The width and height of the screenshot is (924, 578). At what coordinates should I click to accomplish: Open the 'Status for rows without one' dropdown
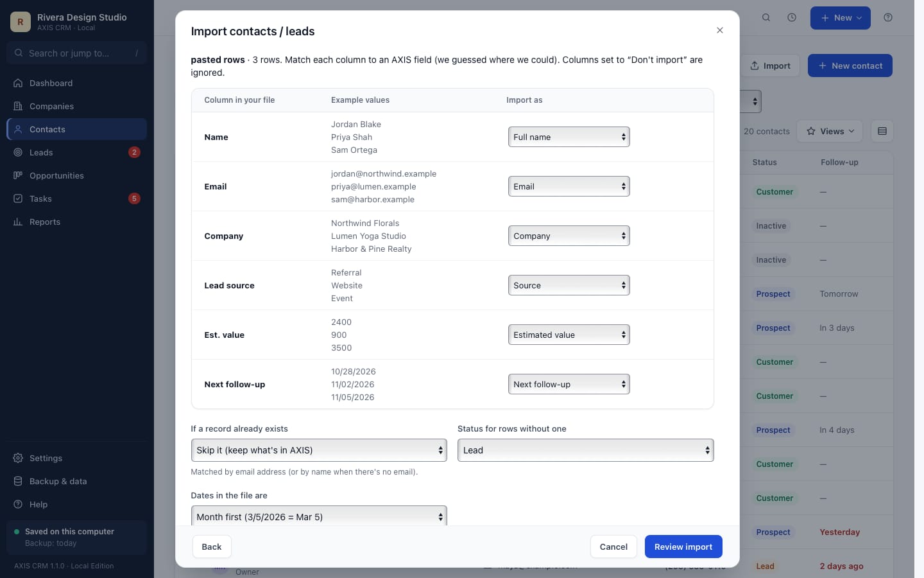tap(585, 450)
